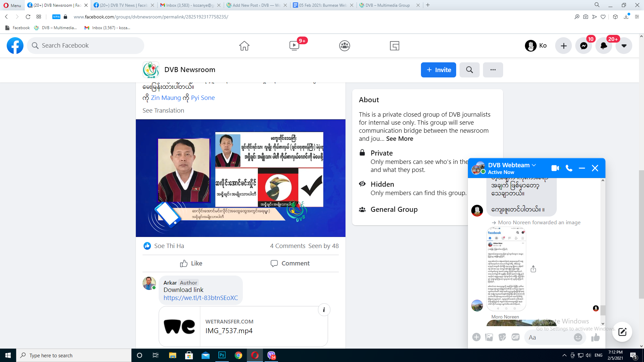The width and height of the screenshot is (644, 362).
Task: Click See Translation on the post
Action: pos(163,111)
